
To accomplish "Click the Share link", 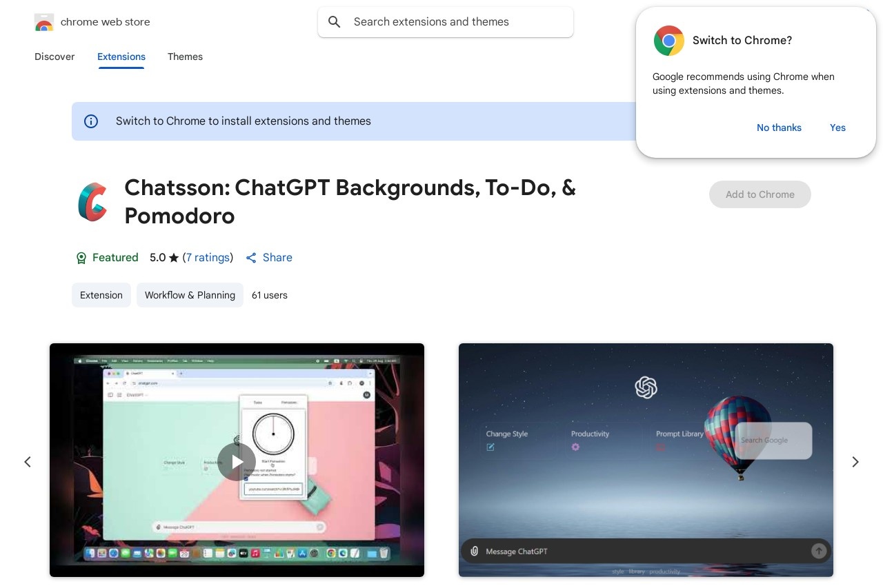I will [269, 257].
